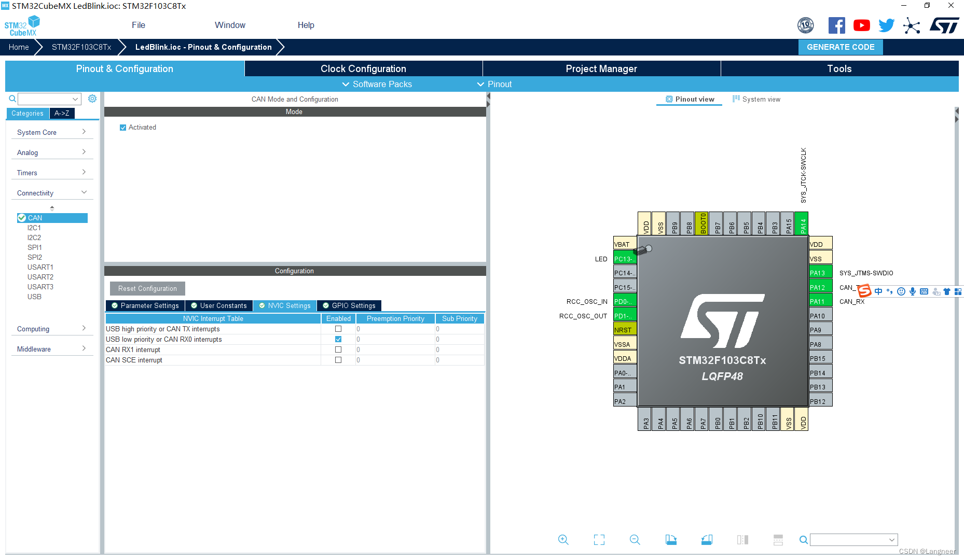964x560 pixels.
Task: Uncheck the CAN Activated checkbox
Action: 123,128
